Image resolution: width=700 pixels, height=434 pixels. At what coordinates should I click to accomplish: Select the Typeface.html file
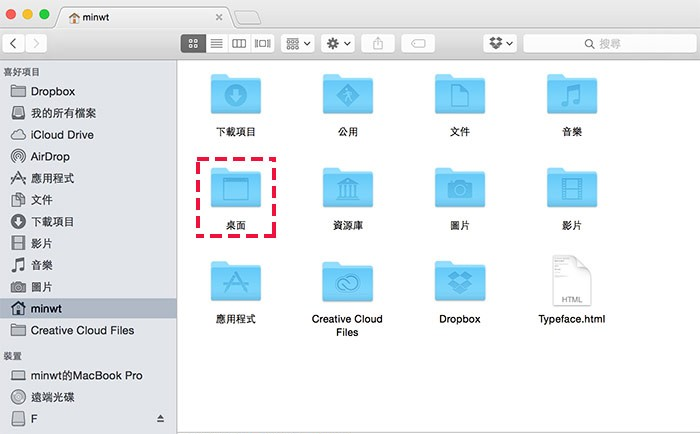(x=572, y=281)
